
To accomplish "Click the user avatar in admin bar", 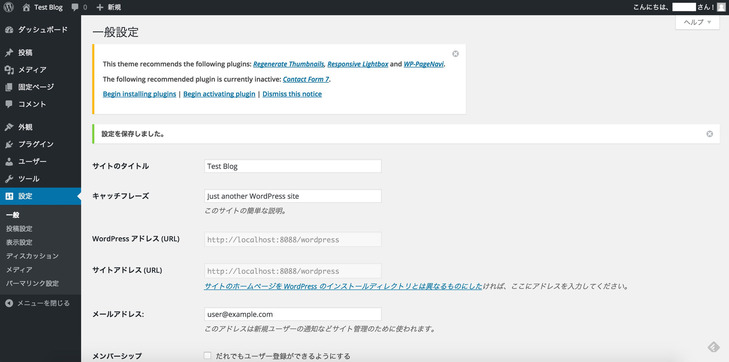I will click(721, 7).
